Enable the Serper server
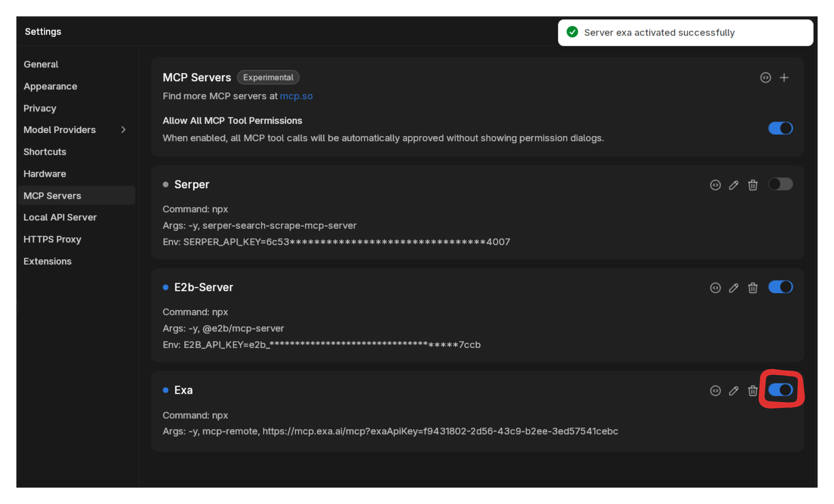The width and height of the screenshot is (834, 504). click(x=780, y=184)
